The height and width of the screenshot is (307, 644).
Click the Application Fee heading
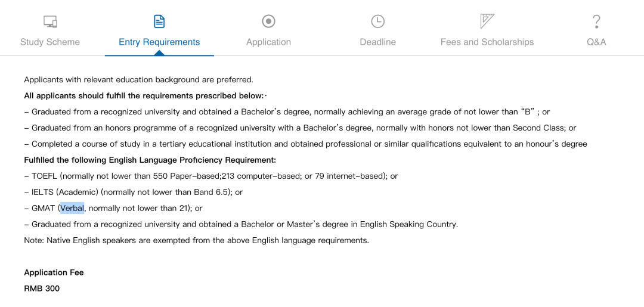(x=54, y=272)
